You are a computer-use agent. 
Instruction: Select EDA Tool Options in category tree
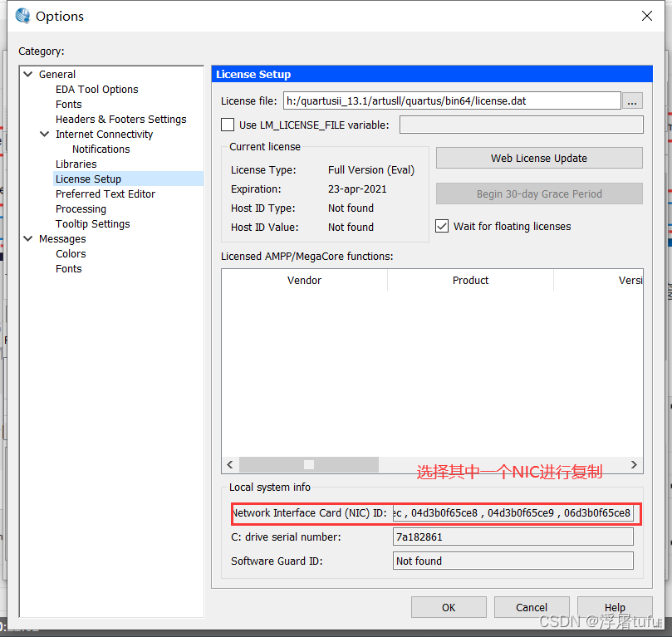(x=97, y=89)
